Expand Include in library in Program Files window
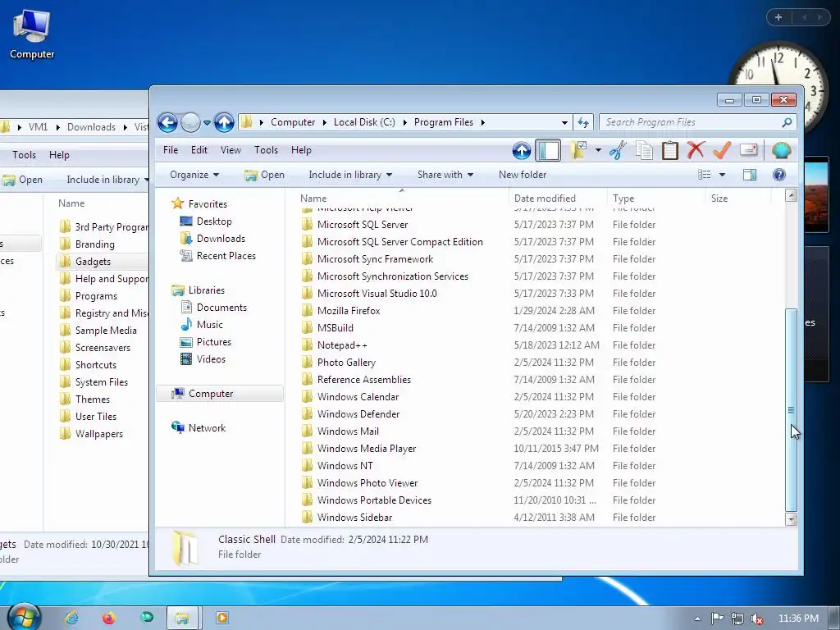This screenshot has width=840, height=630. coord(350,175)
